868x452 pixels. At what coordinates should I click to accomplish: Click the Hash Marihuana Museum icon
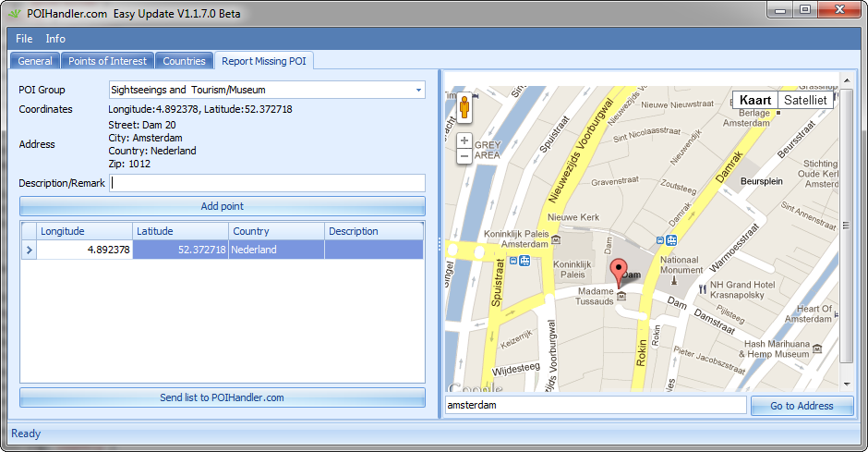pyautogui.click(x=817, y=349)
